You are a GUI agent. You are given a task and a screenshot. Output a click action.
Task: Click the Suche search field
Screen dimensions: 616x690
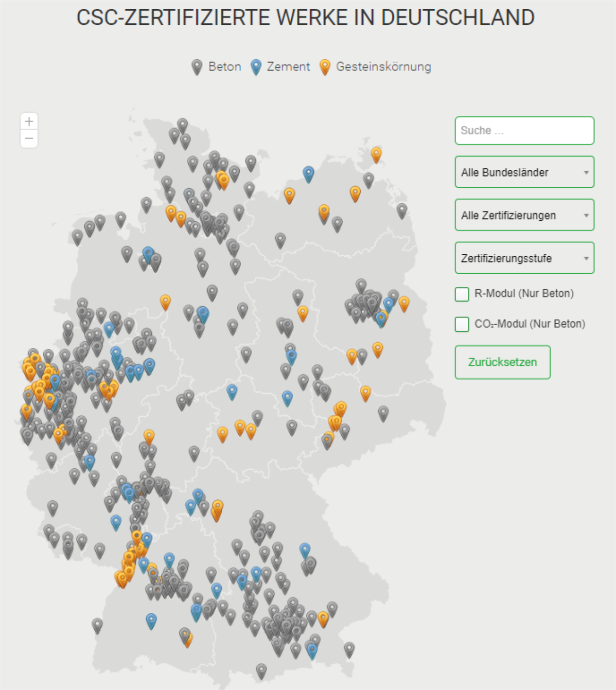524,131
